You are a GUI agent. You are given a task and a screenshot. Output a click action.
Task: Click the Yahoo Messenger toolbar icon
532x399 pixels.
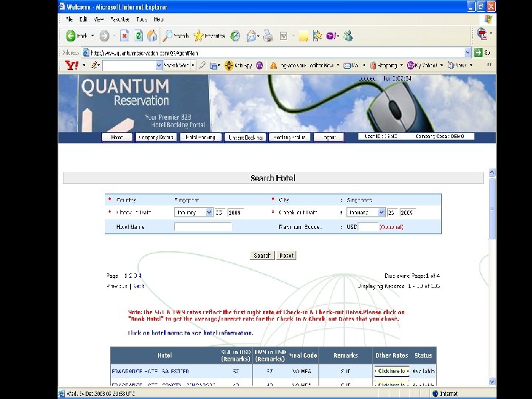(x=331, y=35)
